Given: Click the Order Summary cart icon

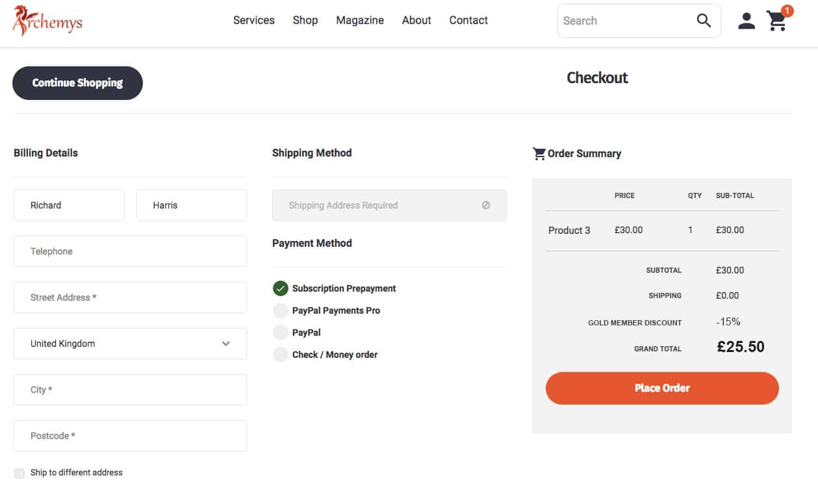Looking at the screenshot, I should pos(539,154).
